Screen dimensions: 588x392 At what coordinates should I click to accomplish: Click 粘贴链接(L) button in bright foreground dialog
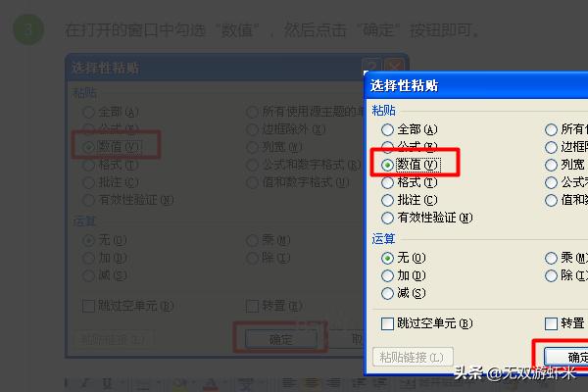click(413, 357)
